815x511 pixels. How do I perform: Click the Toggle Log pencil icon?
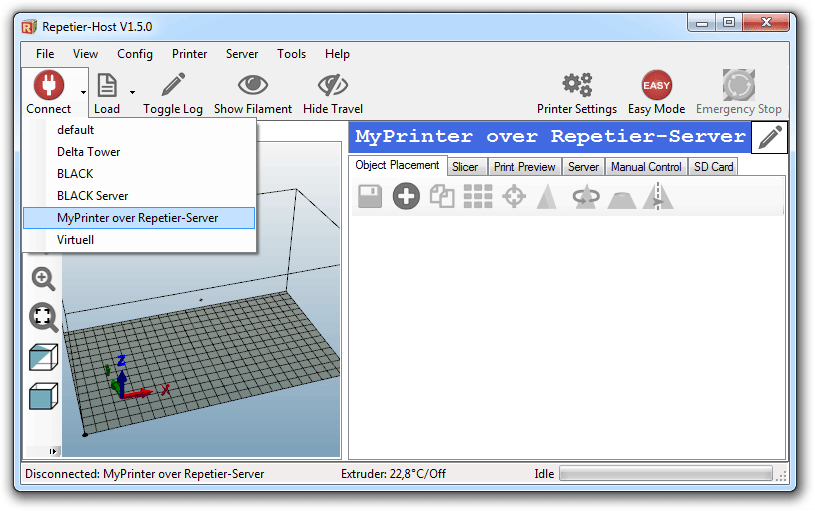(173, 85)
